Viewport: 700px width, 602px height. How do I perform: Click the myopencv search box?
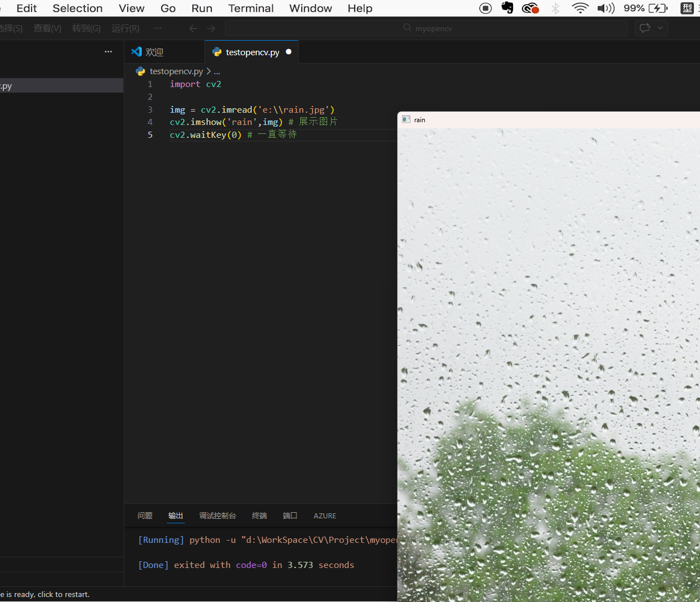pyautogui.click(x=426, y=28)
